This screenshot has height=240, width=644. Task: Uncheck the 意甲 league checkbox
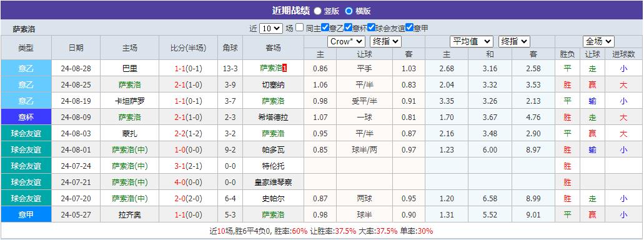(409, 27)
